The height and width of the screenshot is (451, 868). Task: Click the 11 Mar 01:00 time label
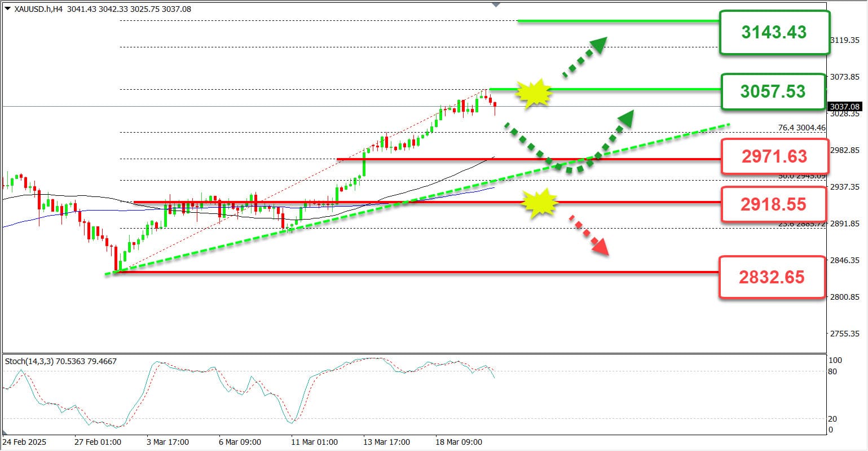[x=315, y=442]
